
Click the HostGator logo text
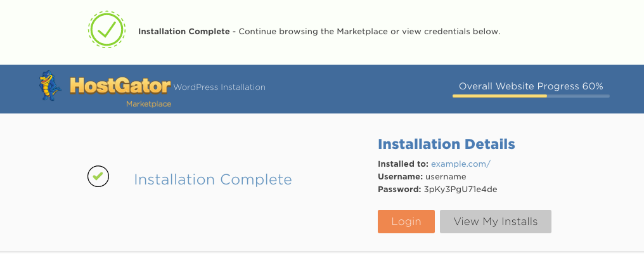pos(120,86)
